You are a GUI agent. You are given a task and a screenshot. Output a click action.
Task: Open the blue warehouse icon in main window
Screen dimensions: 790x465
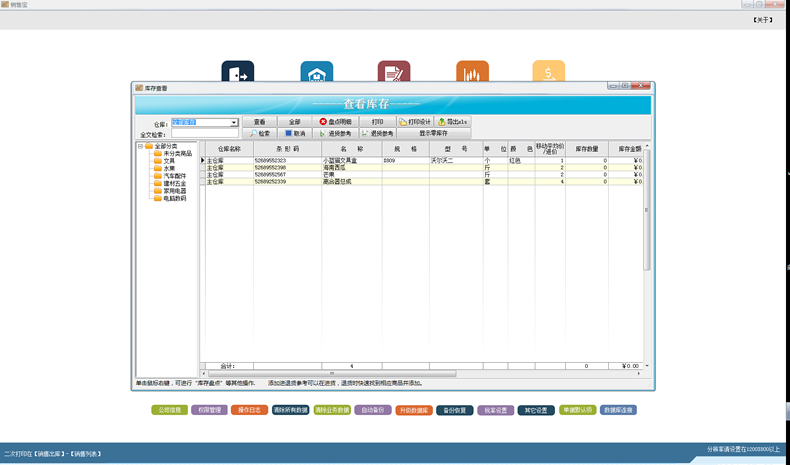click(x=316, y=71)
